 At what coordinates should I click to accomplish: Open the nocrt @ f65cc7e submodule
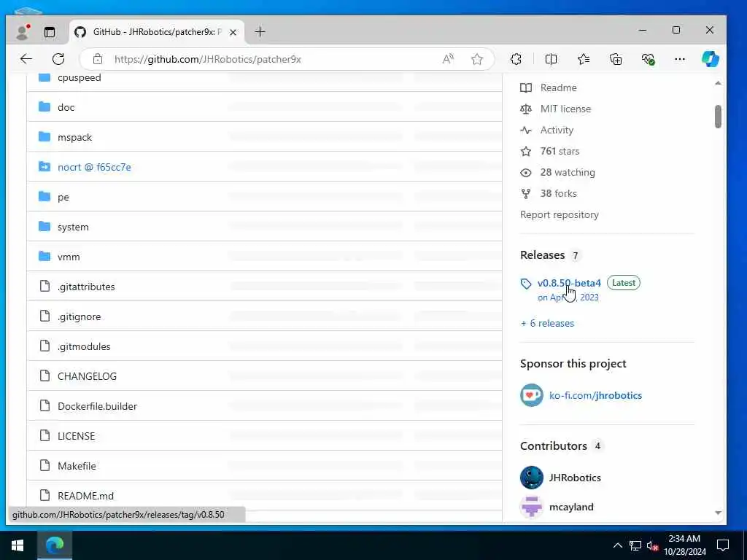coord(94,167)
